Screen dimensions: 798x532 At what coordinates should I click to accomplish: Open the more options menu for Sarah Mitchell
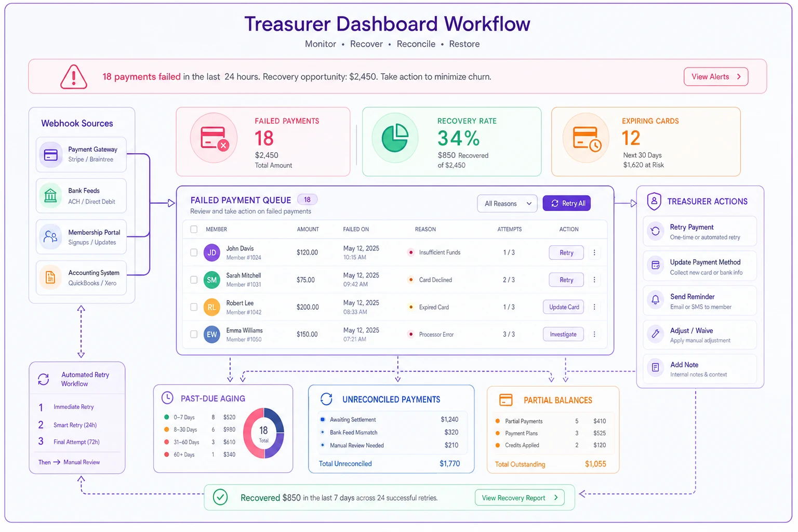click(594, 280)
